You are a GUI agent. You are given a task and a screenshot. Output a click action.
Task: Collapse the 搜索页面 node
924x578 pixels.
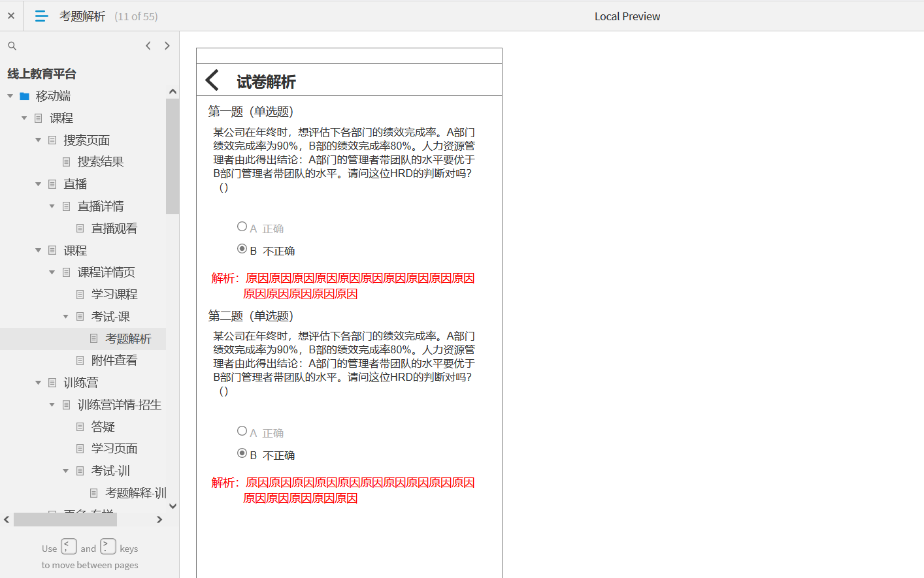pos(38,140)
